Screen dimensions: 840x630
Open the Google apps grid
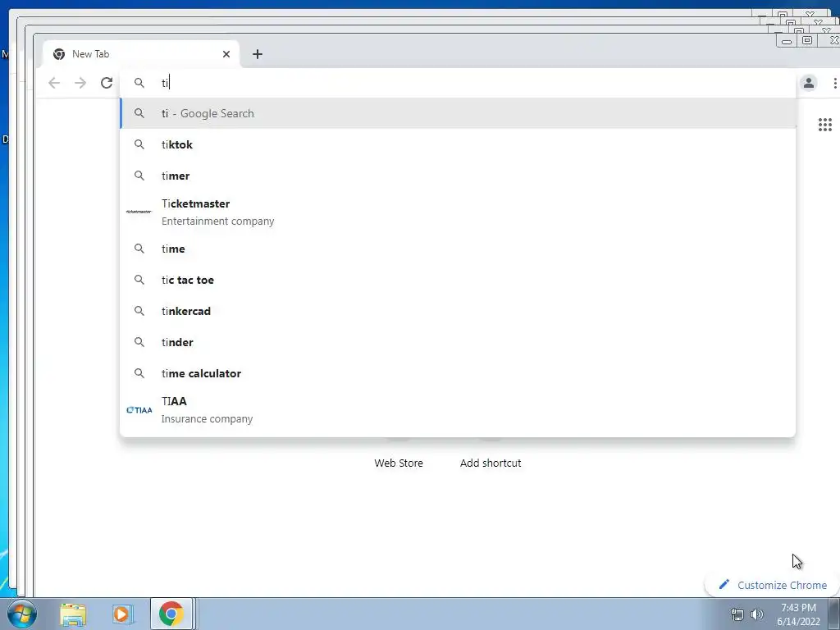[x=825, y=125]
